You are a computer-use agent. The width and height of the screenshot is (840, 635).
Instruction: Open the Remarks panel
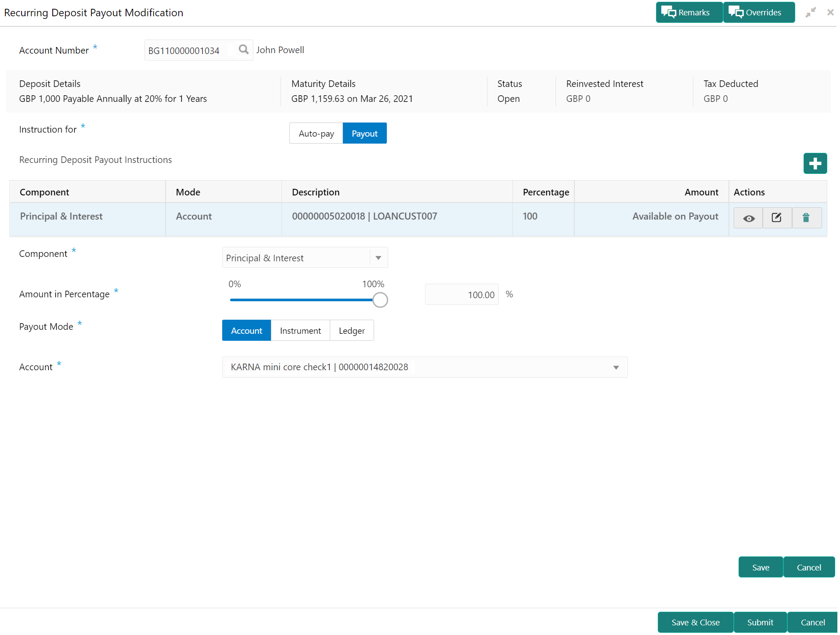click(x=689, y=12)
